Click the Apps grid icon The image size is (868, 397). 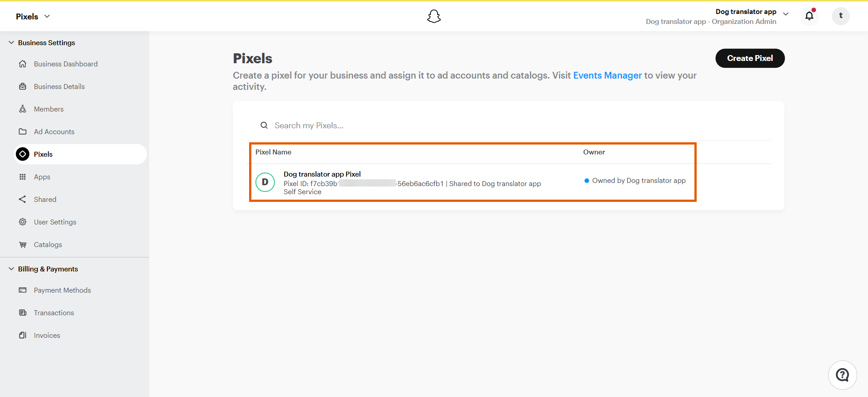(x=23, y=177)
